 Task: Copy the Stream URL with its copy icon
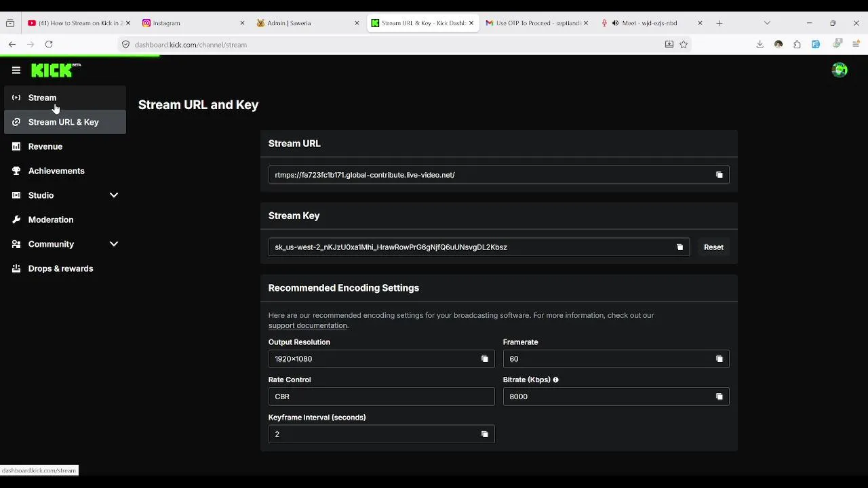[719, 175]
